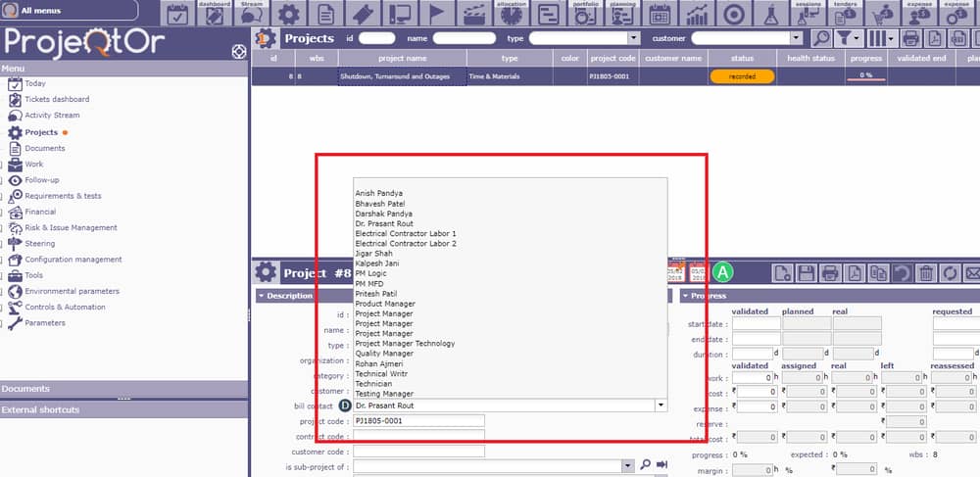The image size is (980, 477).
Task: Copy the current project item
Action: coord(879,273)
